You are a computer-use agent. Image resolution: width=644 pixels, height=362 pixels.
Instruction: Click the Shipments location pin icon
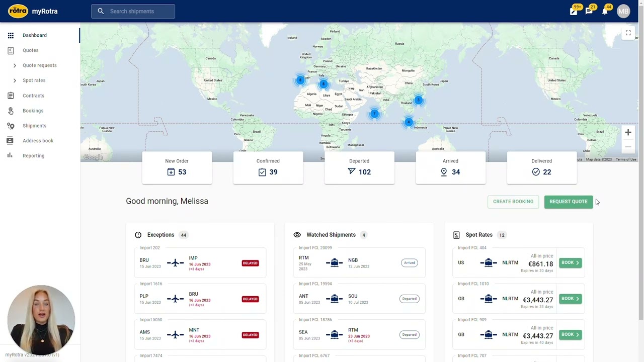(11, 126)
